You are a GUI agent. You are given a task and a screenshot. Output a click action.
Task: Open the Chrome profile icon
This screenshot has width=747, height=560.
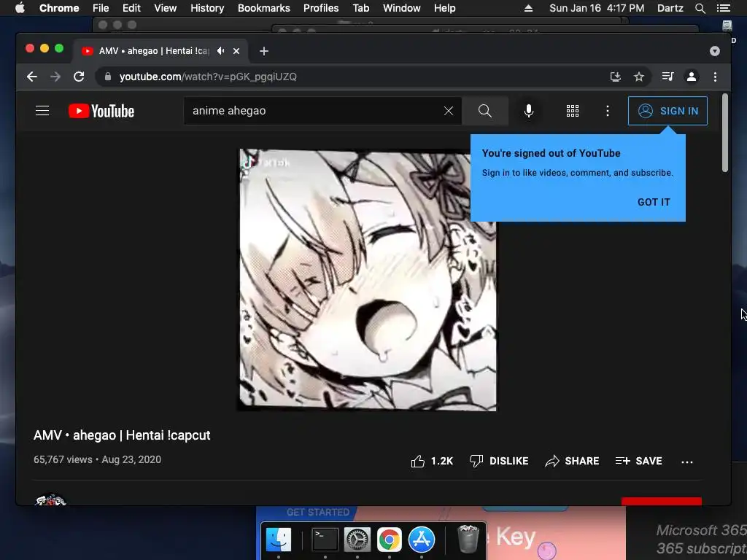[x=692, y=77]
